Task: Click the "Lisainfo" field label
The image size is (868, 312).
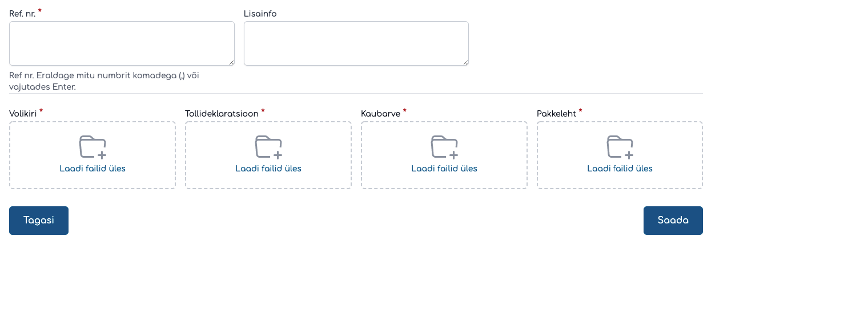Action: pos(260,14)
